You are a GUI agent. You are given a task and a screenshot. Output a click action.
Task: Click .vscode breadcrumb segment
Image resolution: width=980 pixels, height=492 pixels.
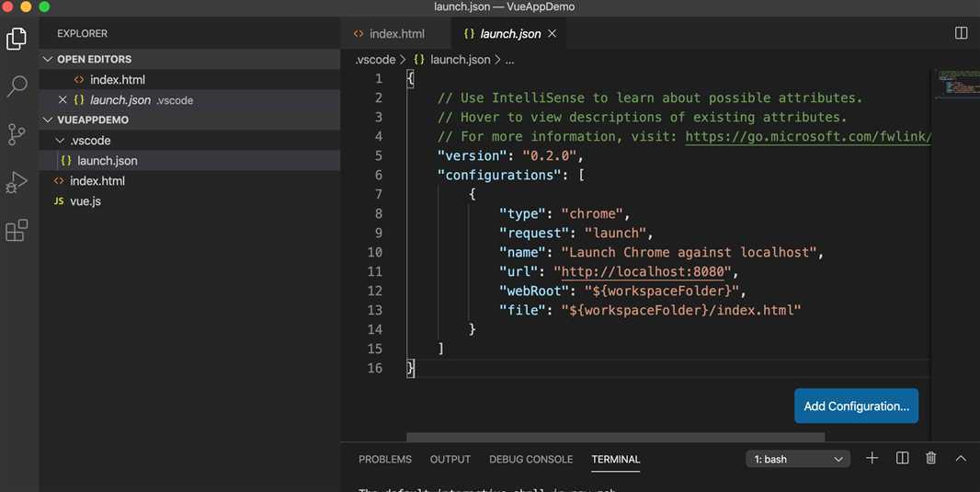[375, 60]
